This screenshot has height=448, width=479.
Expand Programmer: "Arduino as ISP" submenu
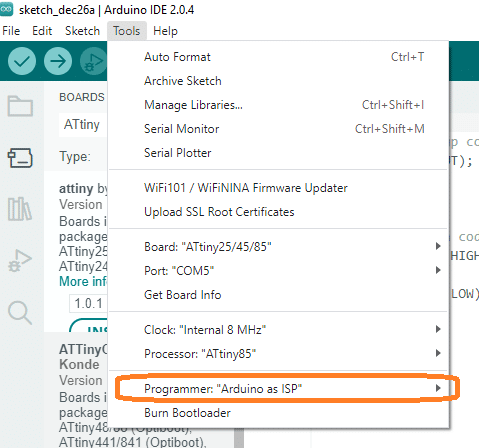point(278,389)
